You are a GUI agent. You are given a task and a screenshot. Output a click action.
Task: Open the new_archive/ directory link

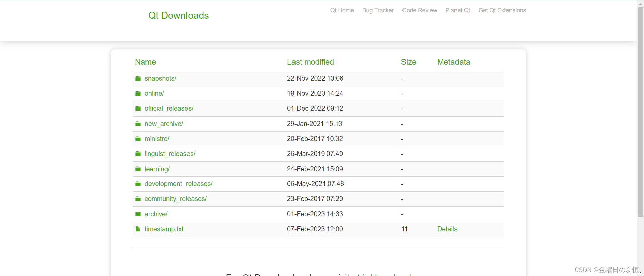coord(164,124)
